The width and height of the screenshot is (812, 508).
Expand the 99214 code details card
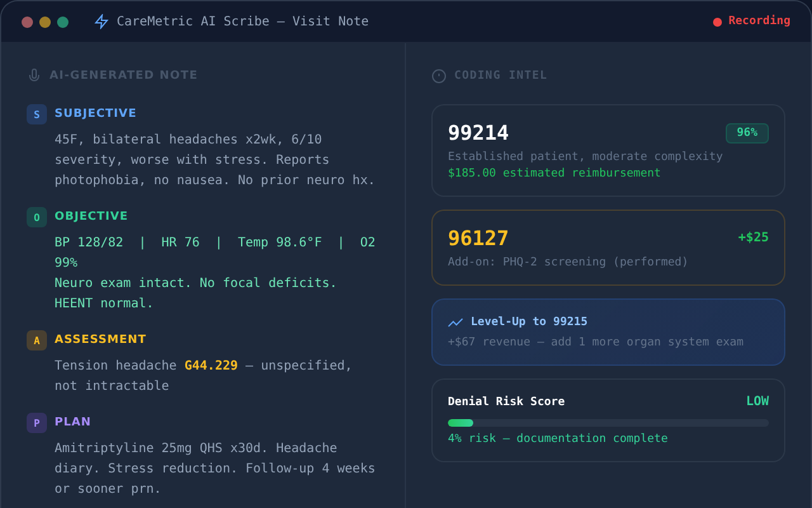point(608,150)
